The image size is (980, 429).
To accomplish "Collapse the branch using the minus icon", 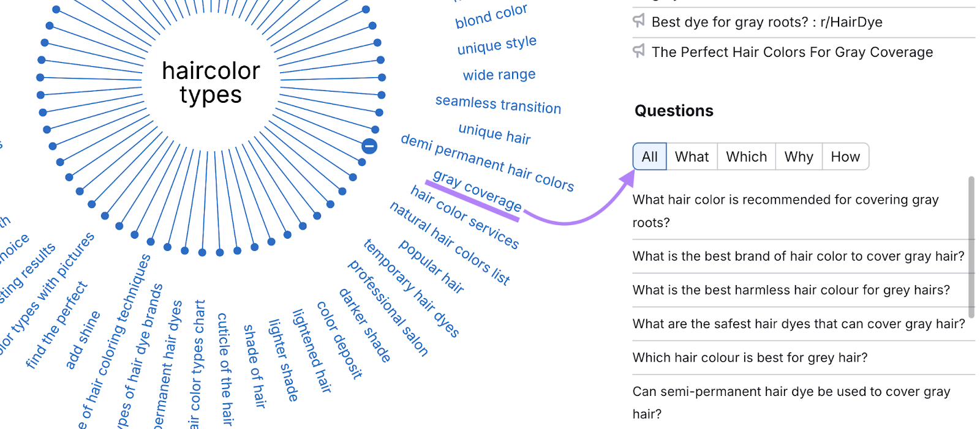I will [x=368, y=147].
